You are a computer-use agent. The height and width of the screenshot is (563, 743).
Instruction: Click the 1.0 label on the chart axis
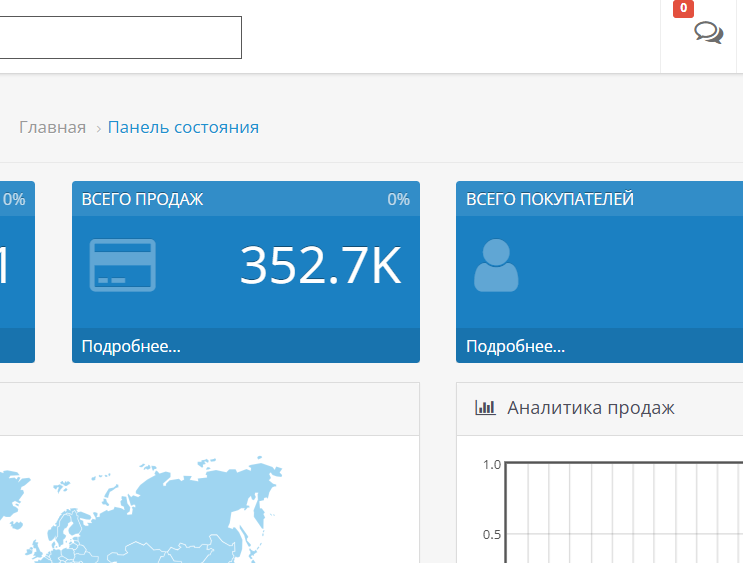[492, 465]
